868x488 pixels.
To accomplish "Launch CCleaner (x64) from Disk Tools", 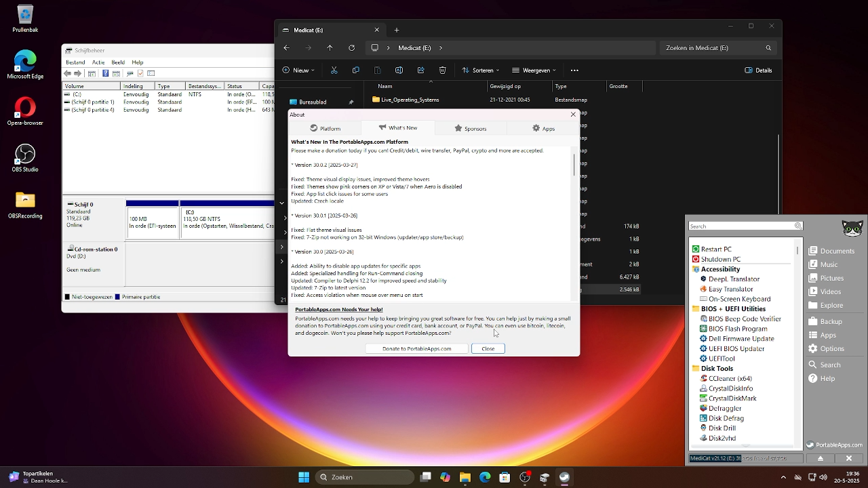I will pos(726,378).
